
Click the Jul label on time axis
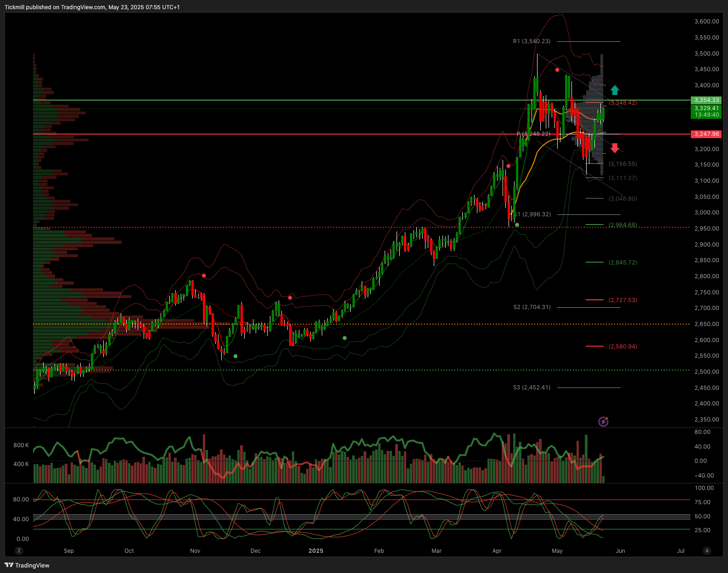coord(681,551)
